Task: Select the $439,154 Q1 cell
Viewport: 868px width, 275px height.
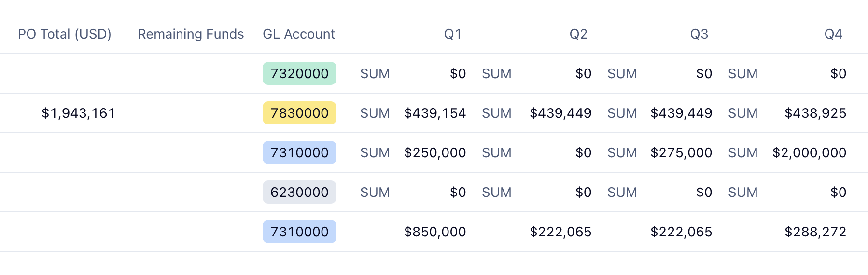Action: (435, 113)
